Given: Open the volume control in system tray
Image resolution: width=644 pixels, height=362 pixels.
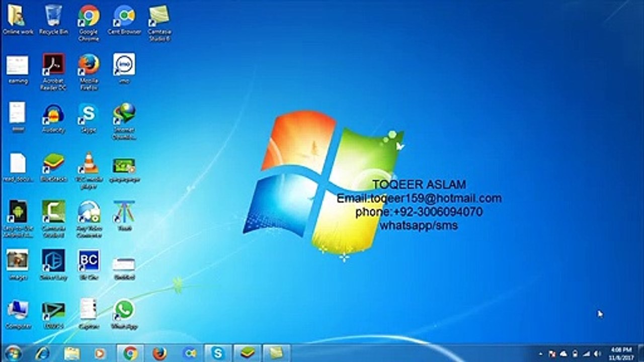Looking at the screenshot, I should pos(596,353).
